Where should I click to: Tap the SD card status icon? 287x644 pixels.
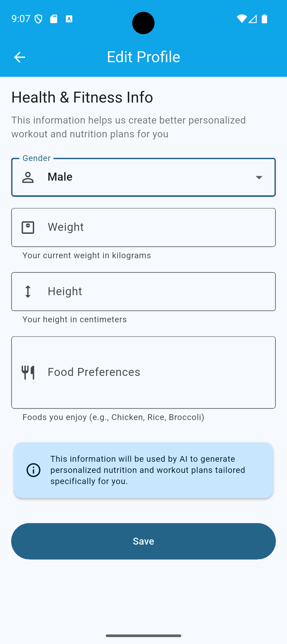(x=54, y=19)
